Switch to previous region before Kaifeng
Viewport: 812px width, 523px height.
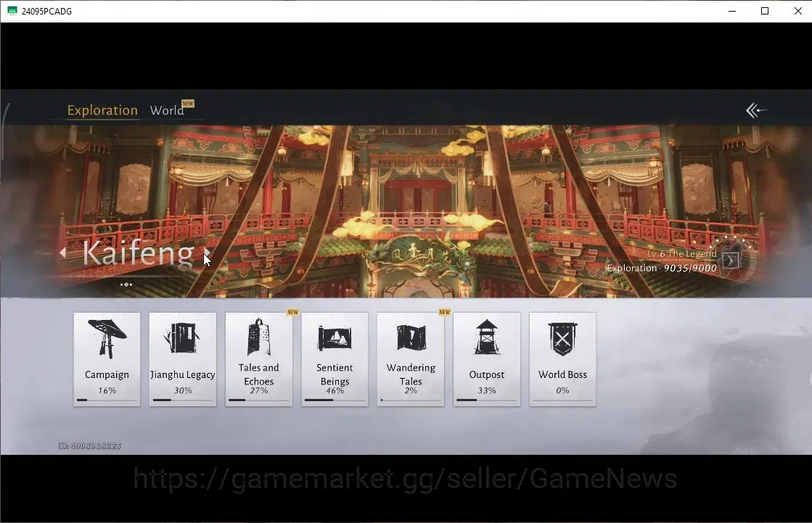tap(62, 252)
